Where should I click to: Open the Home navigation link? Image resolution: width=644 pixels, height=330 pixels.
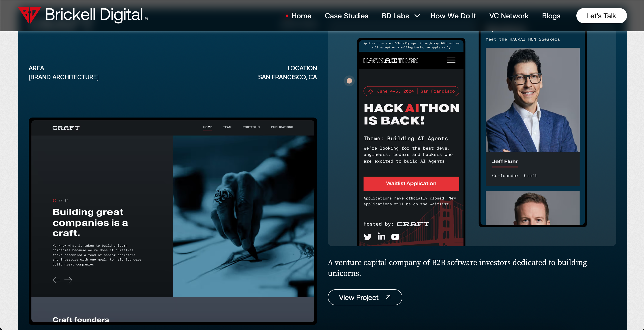coord(301,16)
